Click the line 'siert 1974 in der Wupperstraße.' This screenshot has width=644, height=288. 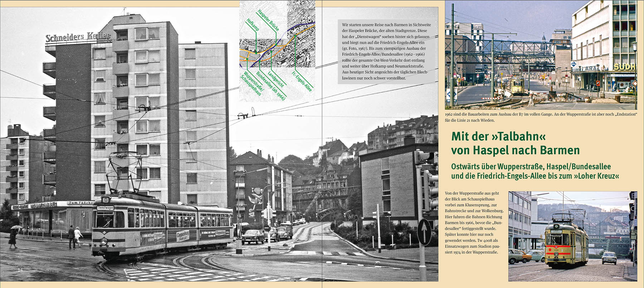[471, 252]
